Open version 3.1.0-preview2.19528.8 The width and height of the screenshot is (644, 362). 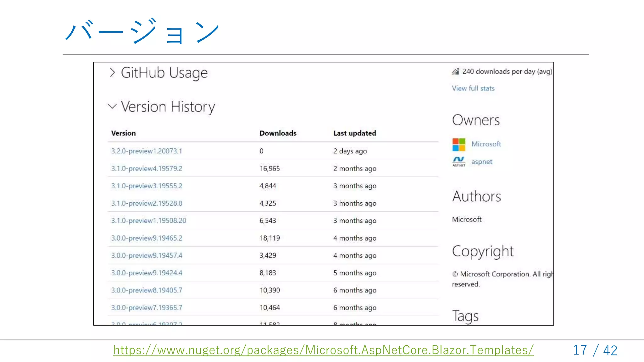[x=147, y=203]
